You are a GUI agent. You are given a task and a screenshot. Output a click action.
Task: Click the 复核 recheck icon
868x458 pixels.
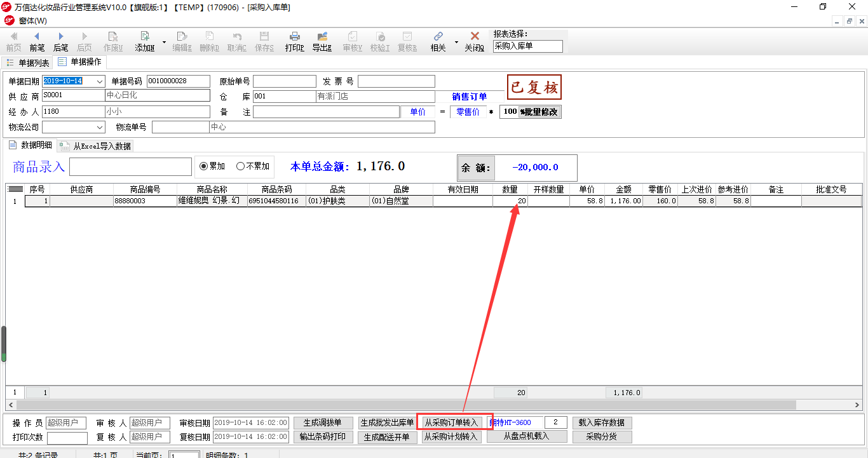[407, 36]
